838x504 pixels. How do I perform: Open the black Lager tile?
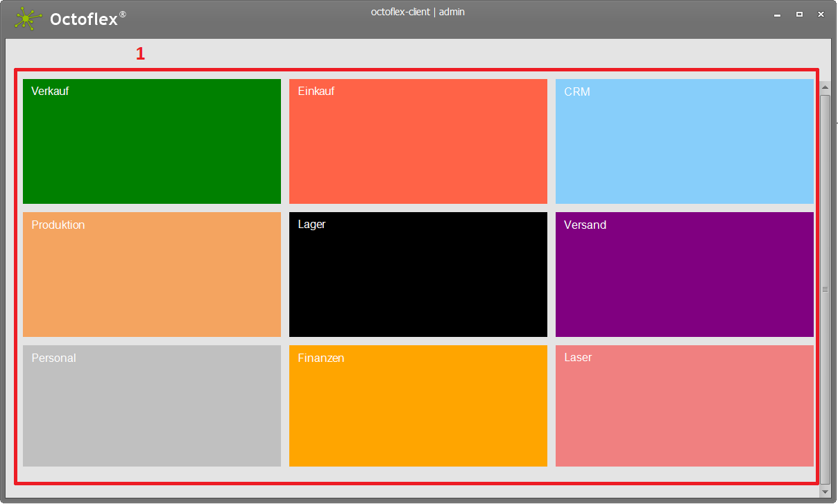click(x=418, y=274)
